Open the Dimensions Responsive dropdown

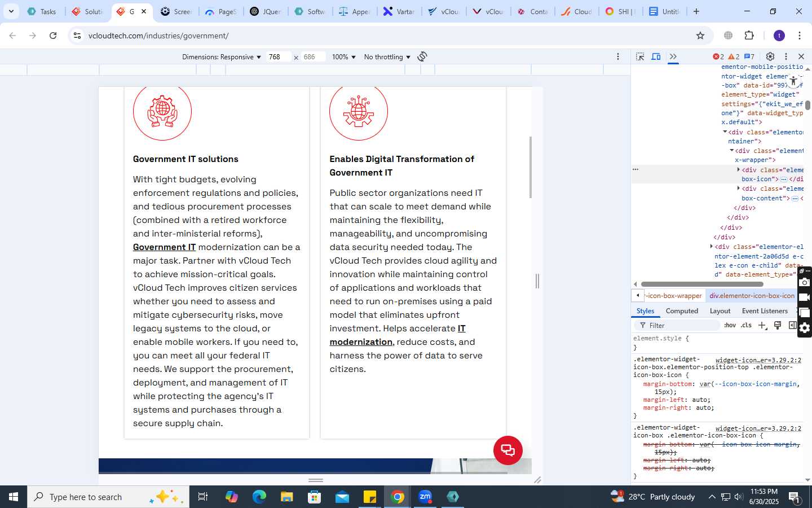click(x=222, y=57)
